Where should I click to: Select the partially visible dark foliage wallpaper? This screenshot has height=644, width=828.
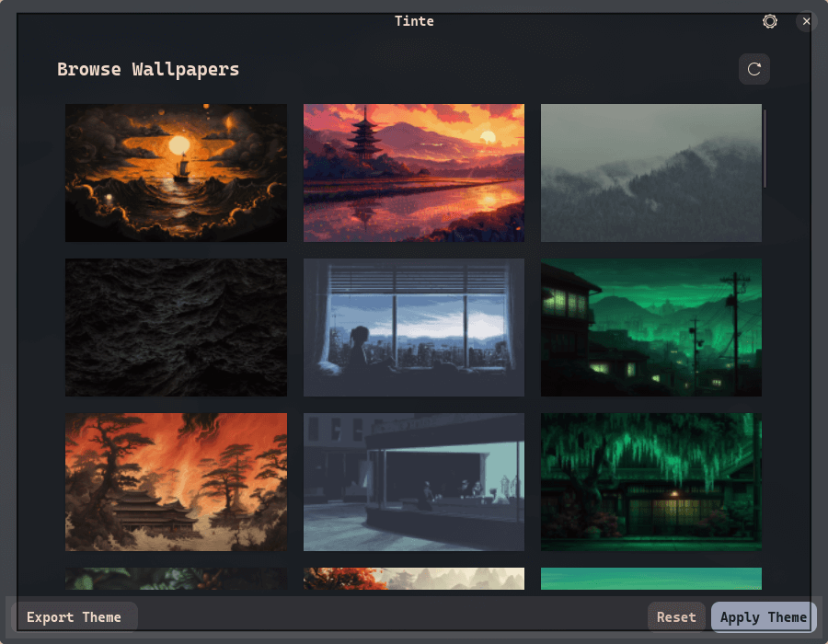click(x=176, y=579)
